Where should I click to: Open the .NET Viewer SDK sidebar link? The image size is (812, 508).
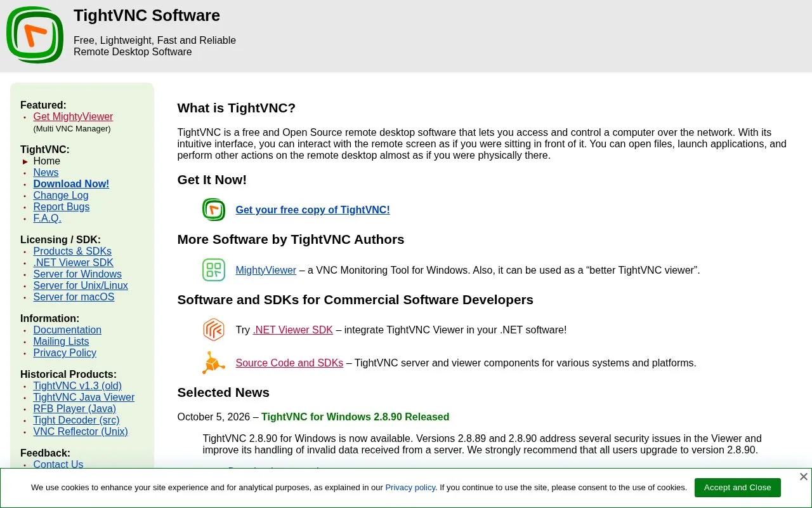(74, 263)
